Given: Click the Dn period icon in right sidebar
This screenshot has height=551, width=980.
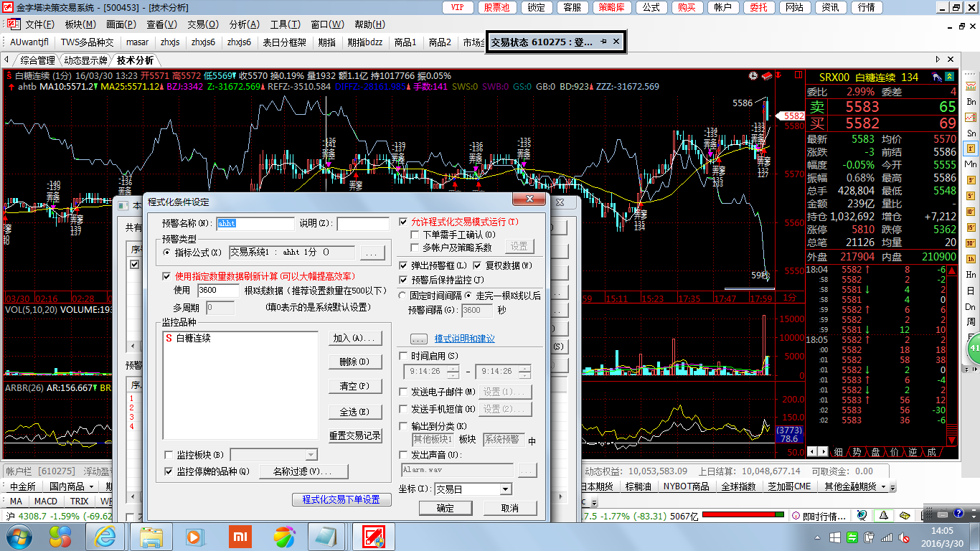Looking at the screenshot, I should [x=971, y=306].
